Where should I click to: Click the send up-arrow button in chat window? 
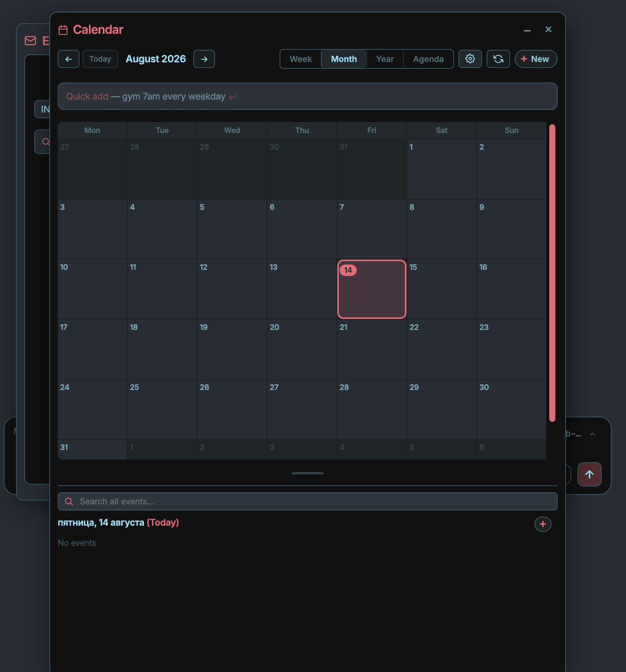point(589,474)
